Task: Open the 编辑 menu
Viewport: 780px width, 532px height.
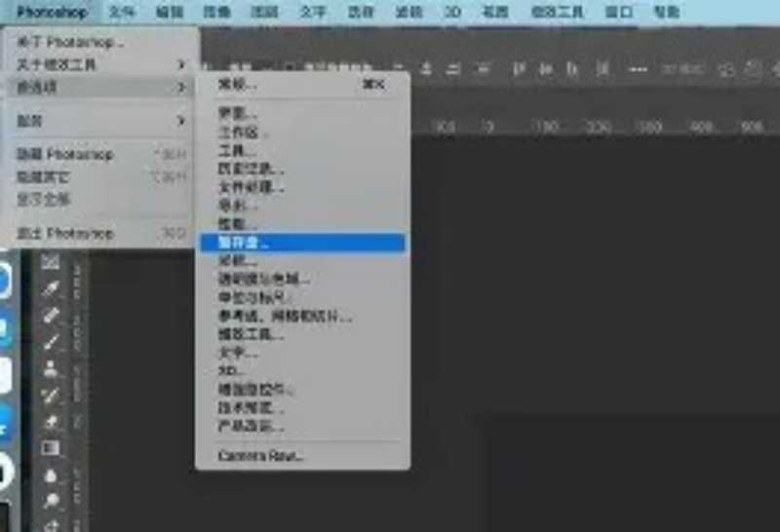Action: [170, 12]
